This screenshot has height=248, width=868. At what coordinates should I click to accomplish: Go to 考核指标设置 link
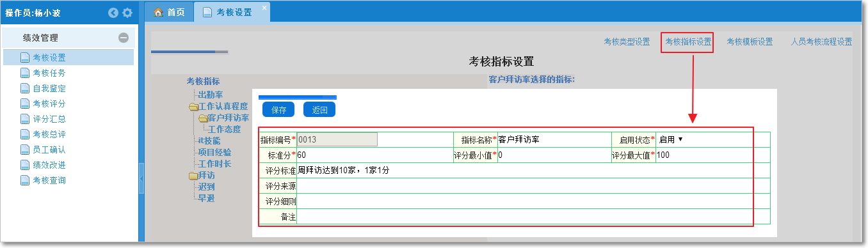pos(688,42)
